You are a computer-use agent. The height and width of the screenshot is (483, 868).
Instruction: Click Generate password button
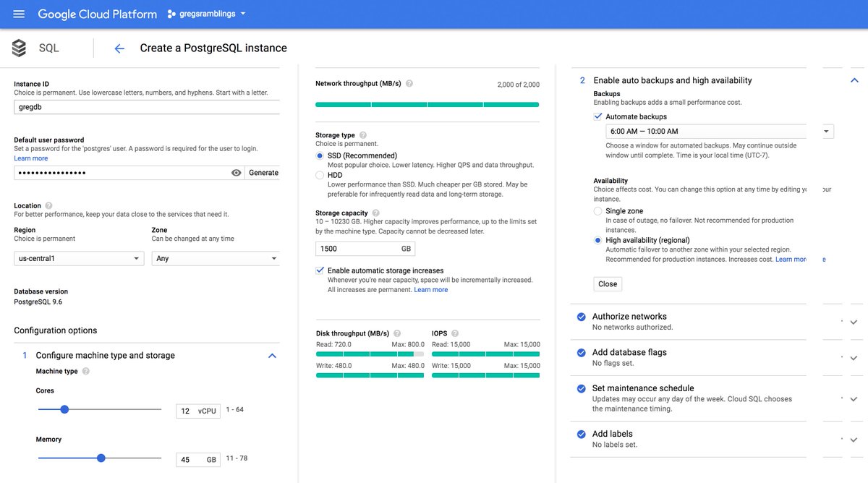pyautogui.click(x=263, y=173)
